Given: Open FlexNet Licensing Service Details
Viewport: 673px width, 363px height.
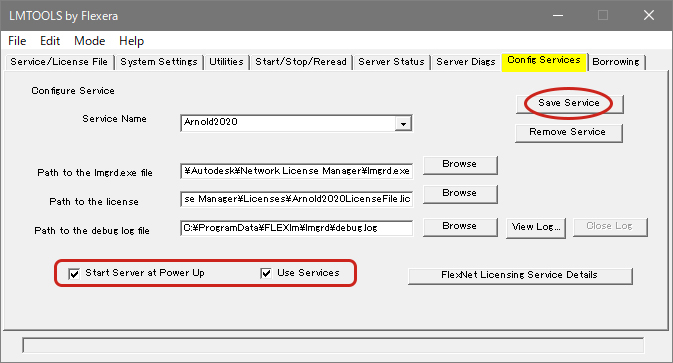Looking at the screenshot, I should 520,275.
